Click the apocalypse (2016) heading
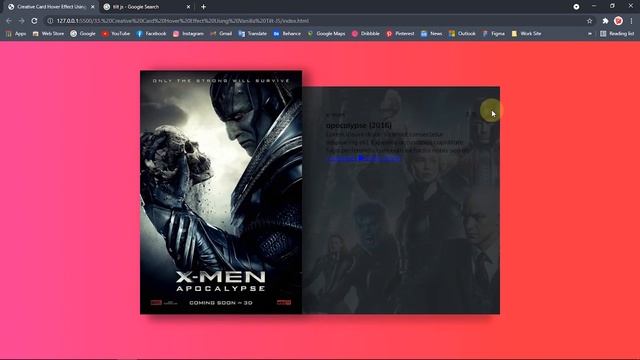Viewport: 640px width, 360px height. point(358,125)
